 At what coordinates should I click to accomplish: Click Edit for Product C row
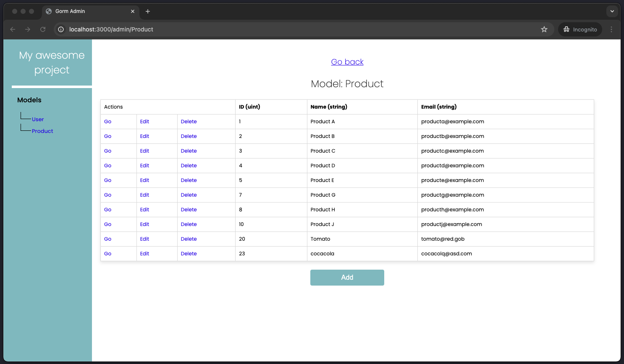(x=144, y=151)
